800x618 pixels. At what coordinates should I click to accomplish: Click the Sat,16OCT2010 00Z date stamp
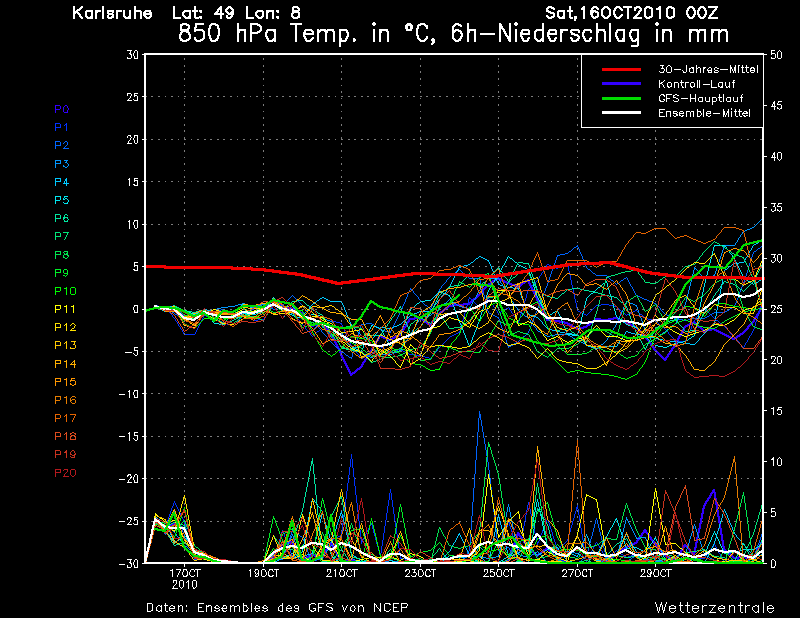coord(632,13)
